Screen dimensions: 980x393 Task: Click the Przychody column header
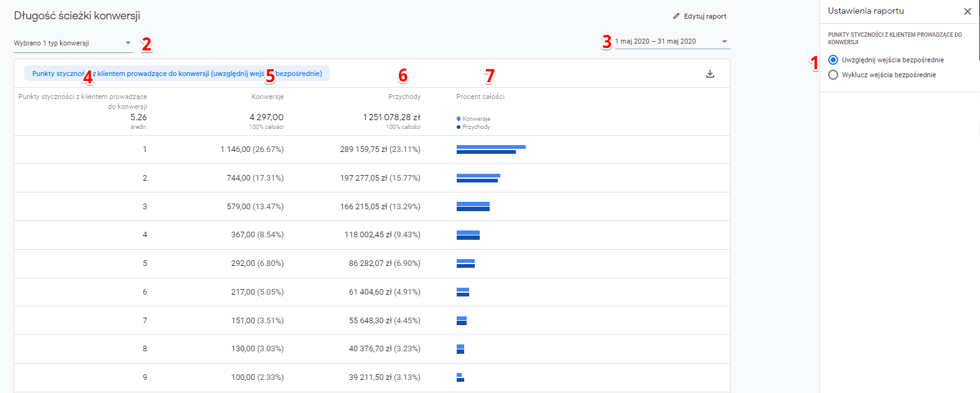[404, 97]
